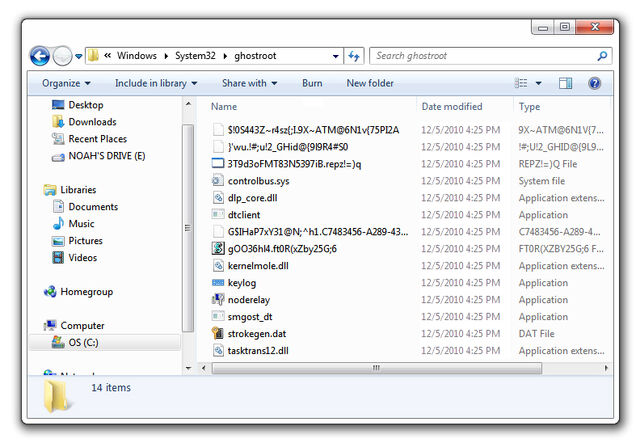
Task: Toggle the preview pane icon
Action: [x=565, y=83]
